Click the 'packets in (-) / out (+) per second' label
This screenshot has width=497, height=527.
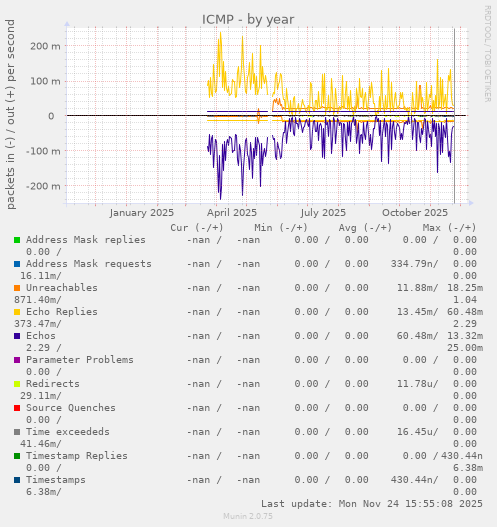[x=11, y=114]
